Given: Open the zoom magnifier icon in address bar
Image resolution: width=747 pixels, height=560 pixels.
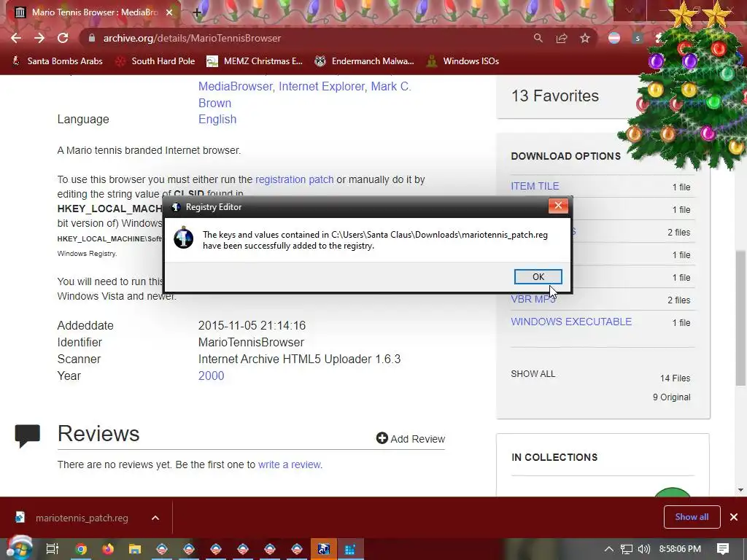Looking at the screenshot, I should point(538,38).
